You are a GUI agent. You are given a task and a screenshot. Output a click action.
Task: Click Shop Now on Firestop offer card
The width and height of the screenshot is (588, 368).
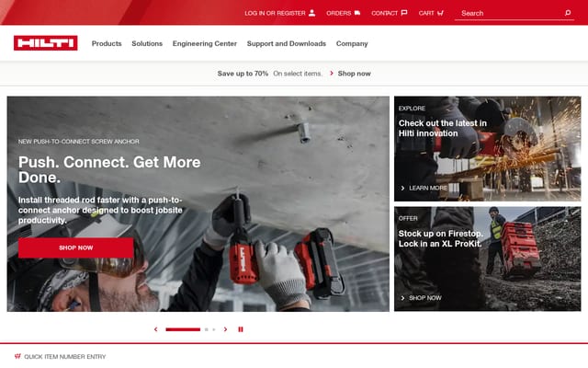point(424,298)
